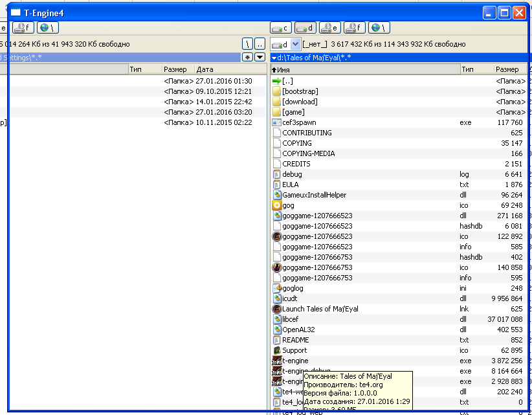Image resolution: width=532 pixels, height=415 pixels.
Task: Click the gog ico disc icon
Action: (277, 205)
